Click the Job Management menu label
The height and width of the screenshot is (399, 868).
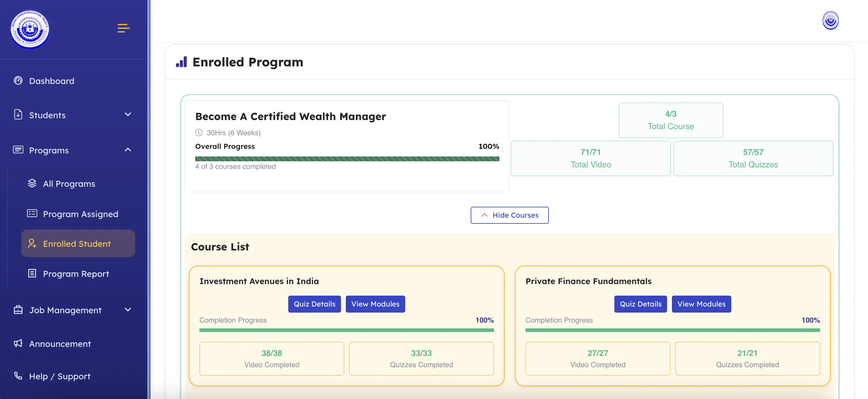[65, 310]
